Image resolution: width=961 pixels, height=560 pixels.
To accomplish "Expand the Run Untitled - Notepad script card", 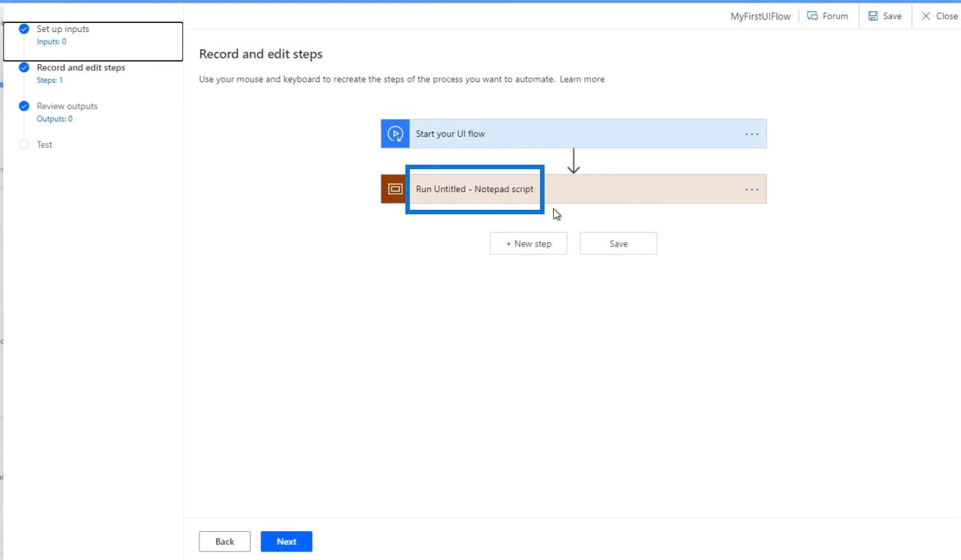I will tap(573, 189).
